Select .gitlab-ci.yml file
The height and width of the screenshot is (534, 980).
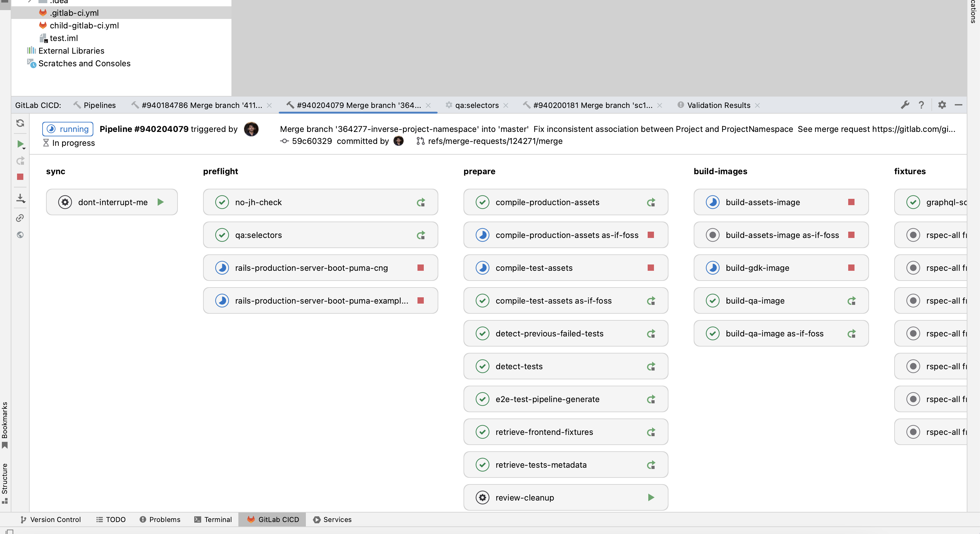tap(74, 13)
